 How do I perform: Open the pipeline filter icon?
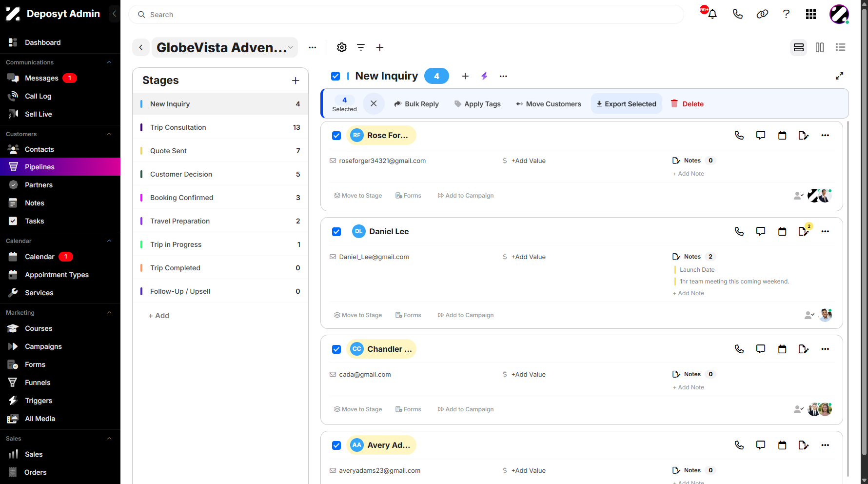[x=361, y=47]
